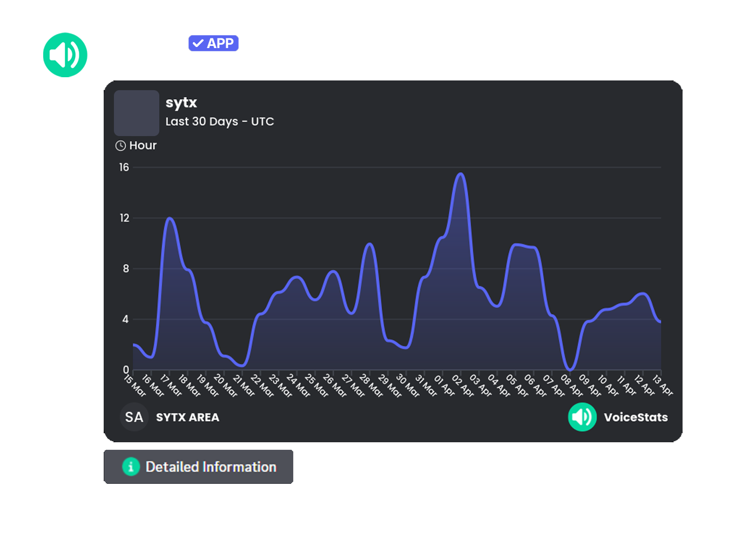756x540 pixels.
Task: Click the APP verification badge
Action: click(x=213, y=43)
